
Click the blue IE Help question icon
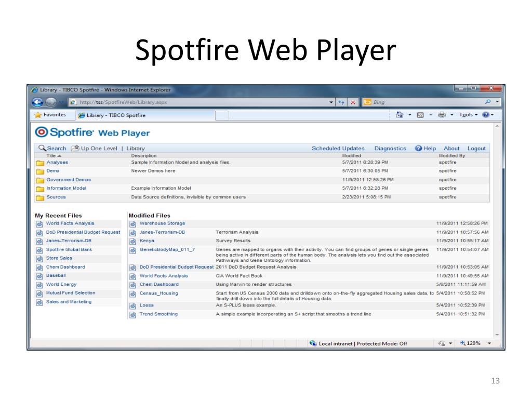pos(486,115)
